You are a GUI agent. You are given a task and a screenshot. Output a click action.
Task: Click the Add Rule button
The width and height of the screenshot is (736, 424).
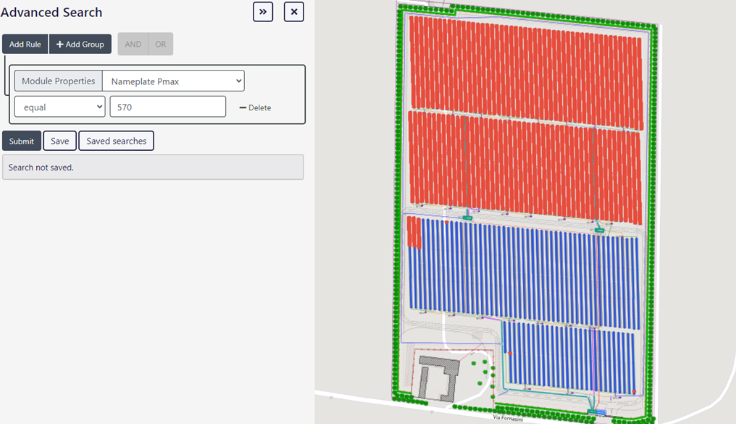click(x=25, y=44)
